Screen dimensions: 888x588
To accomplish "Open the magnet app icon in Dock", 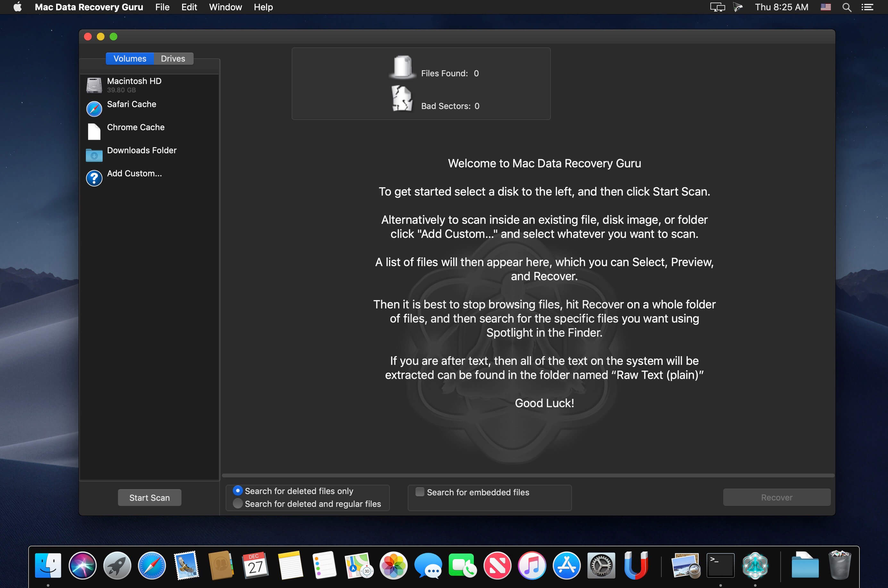I will click(636, 566).
